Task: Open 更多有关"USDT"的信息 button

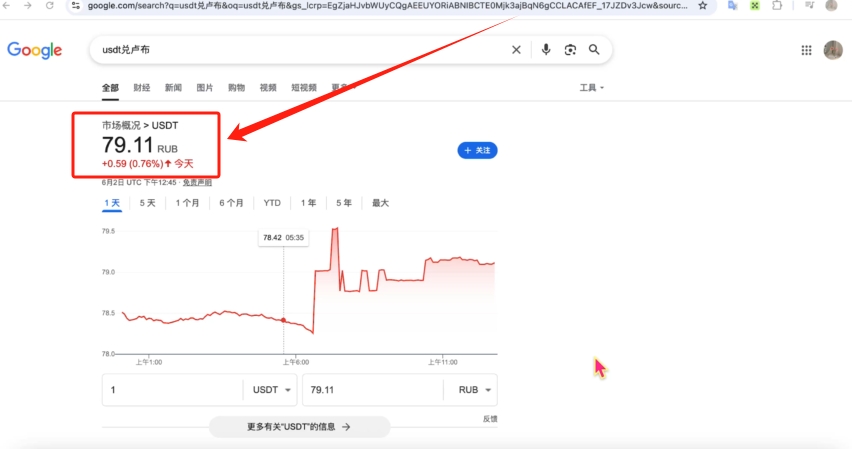Action: [299, 427]
